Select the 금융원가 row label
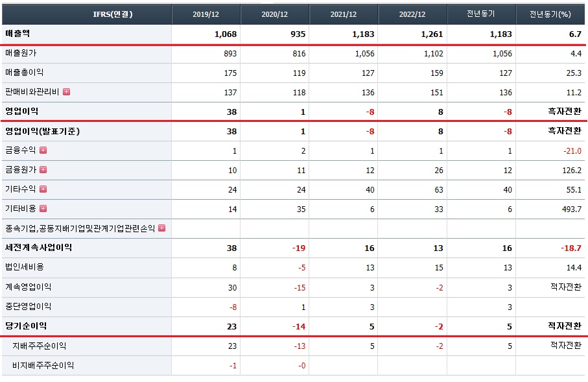Image resolution: width=588 pixels, height=382 pixels. (21, 170)
